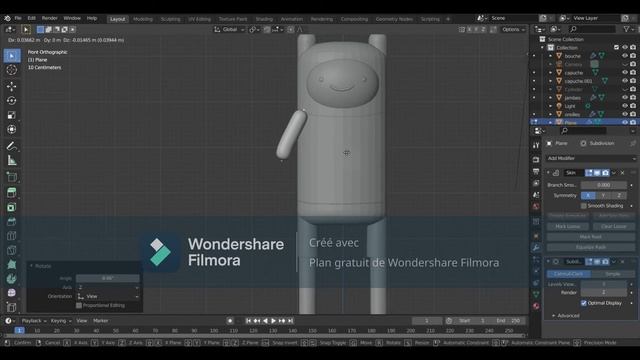Activate the Select Box tool icon
Screen dimensions: 640x360
coord(11,56)
